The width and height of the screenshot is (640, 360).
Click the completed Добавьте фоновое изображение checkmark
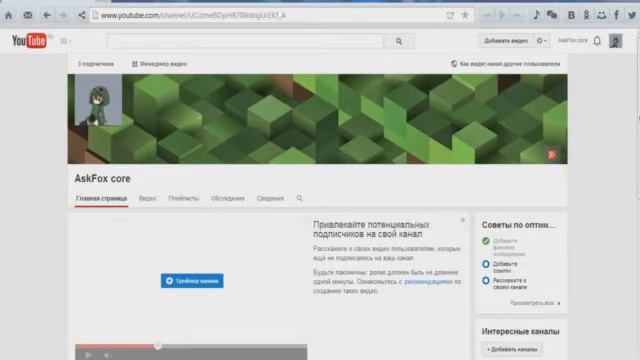[x=486, y=241]
